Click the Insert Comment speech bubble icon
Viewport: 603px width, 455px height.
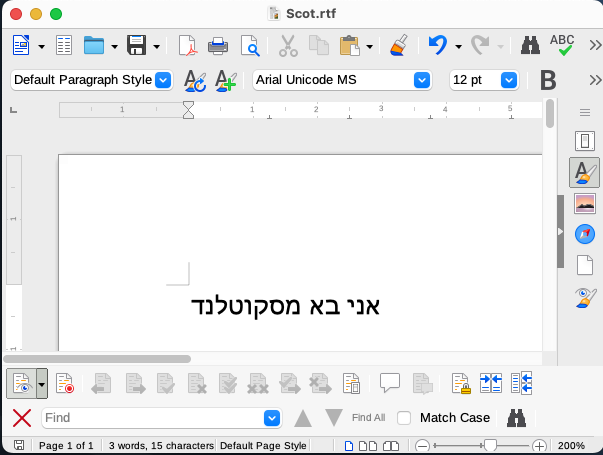390,383
